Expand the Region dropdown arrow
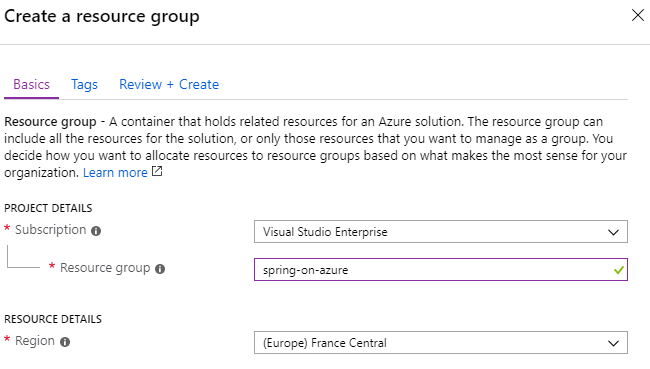The image size is (650, 369). [x=613, y=343]
